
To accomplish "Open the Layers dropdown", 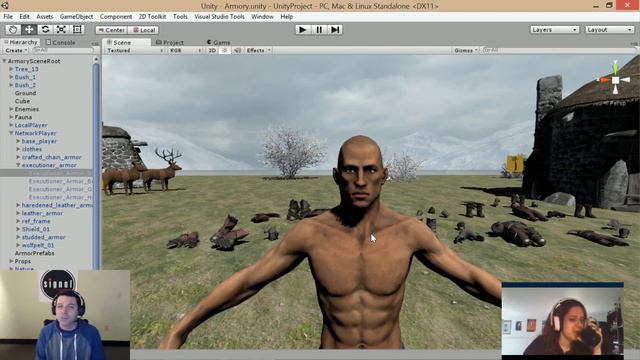I will 554,30.
